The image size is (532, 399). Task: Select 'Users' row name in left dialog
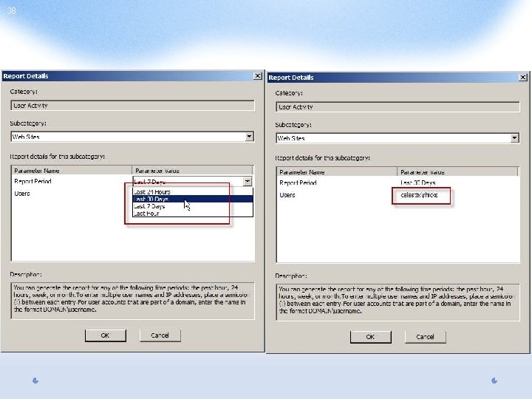[x=22, y=194]
